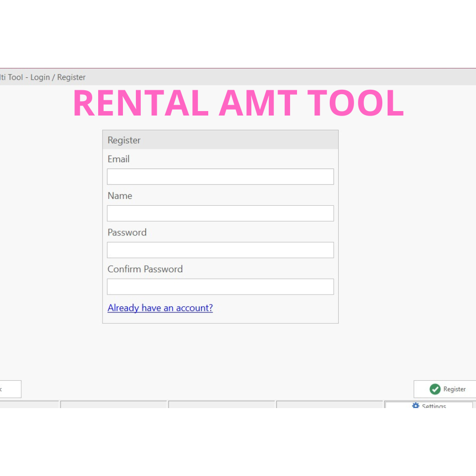Click the Name field label

point(119,196)
